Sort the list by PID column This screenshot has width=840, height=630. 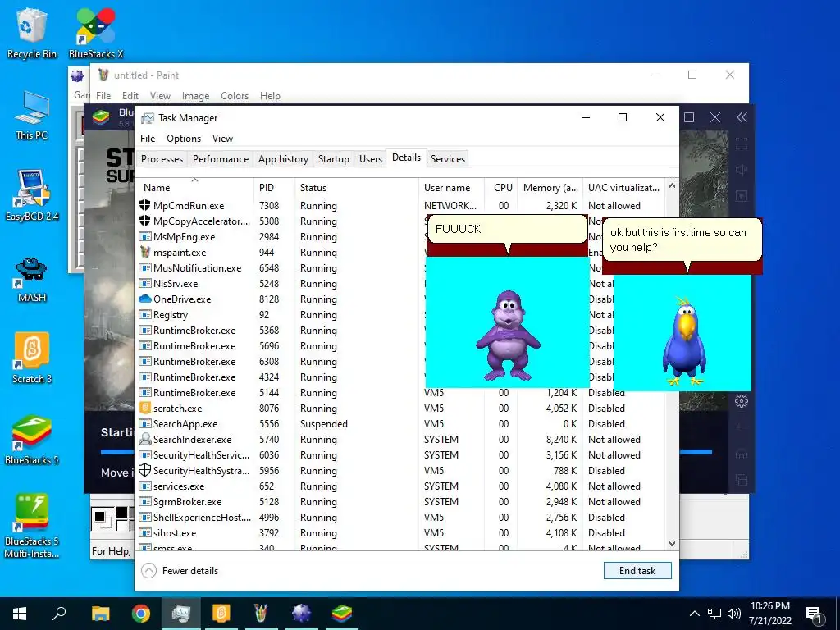point(274,188)
